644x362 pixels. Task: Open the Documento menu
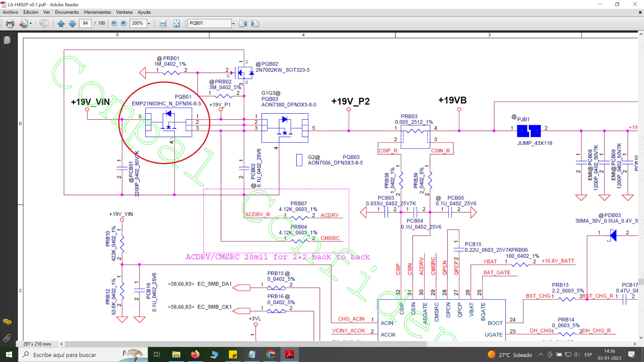point(67,12)
